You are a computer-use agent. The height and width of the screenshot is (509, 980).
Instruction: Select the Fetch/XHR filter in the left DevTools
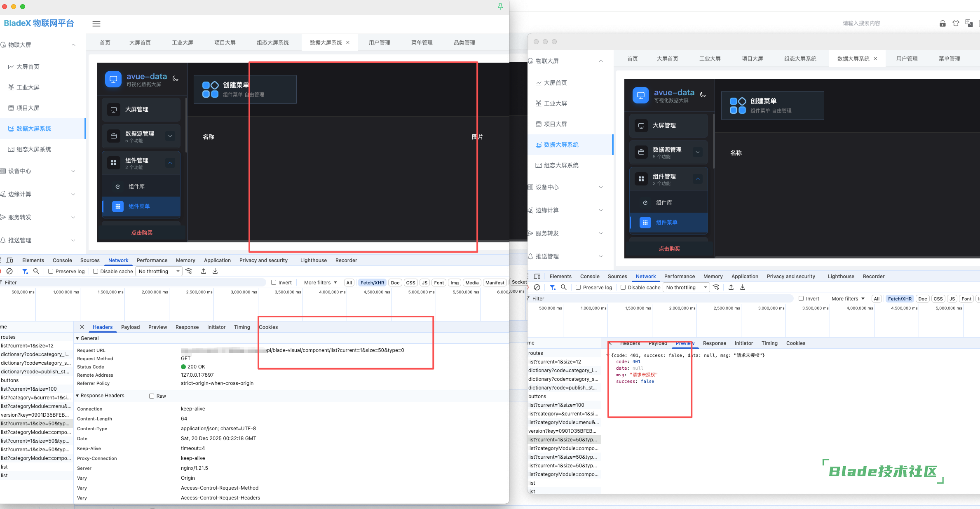(372, 283)
